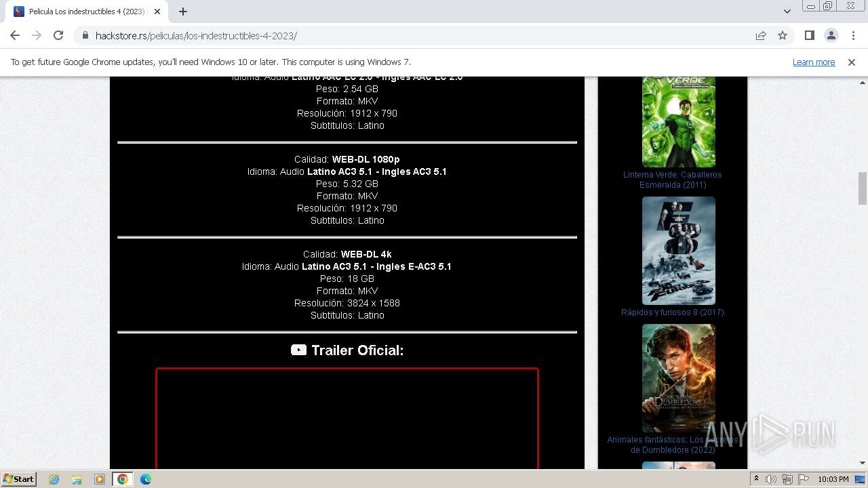
Task: Dismiss the Chrome update notification bar
Action: tap(852, 62)
